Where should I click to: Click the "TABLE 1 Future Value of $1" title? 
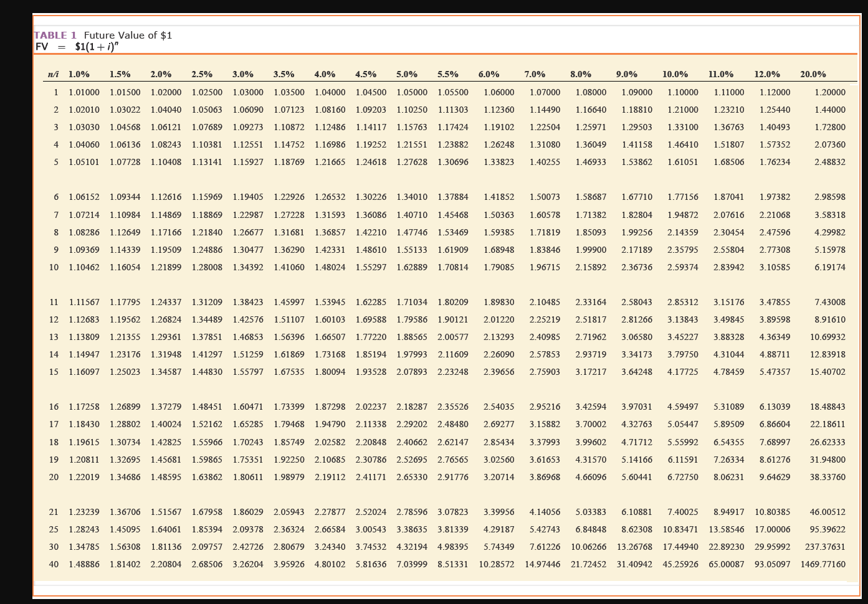pyautogui.click(x=103, y=35)
